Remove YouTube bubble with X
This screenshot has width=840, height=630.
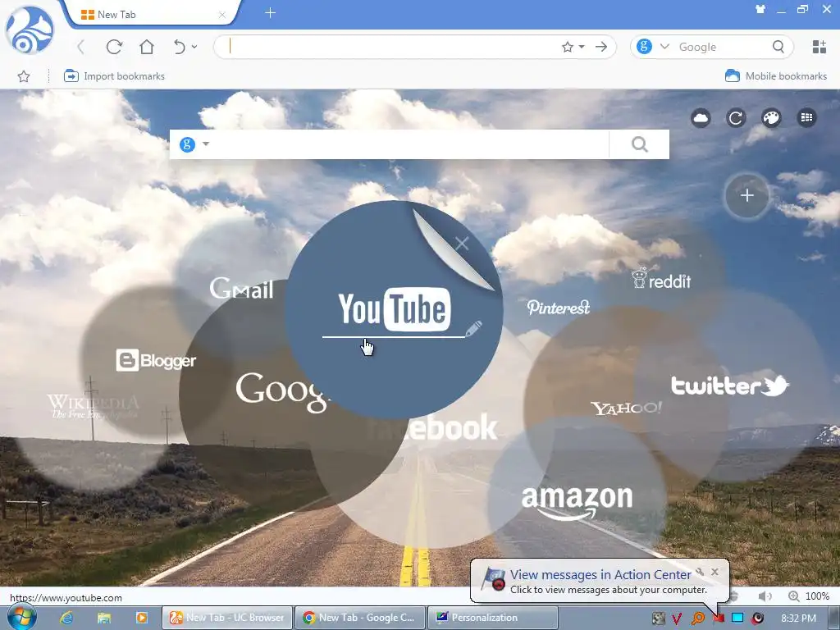(462, 243)
